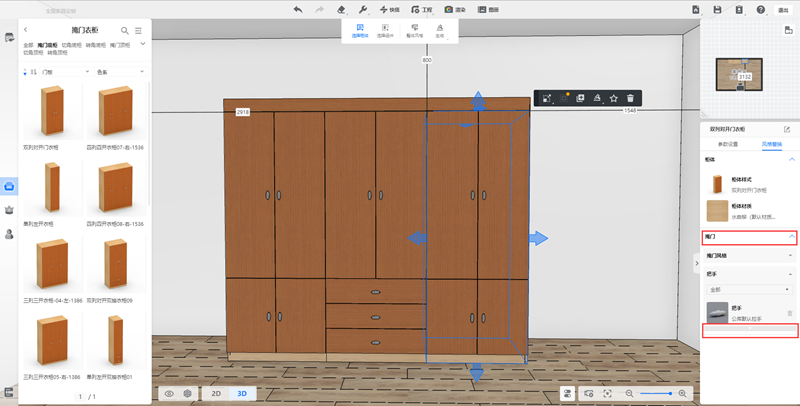
Task: Switch view to 3D mode
Action: (241, 394)
